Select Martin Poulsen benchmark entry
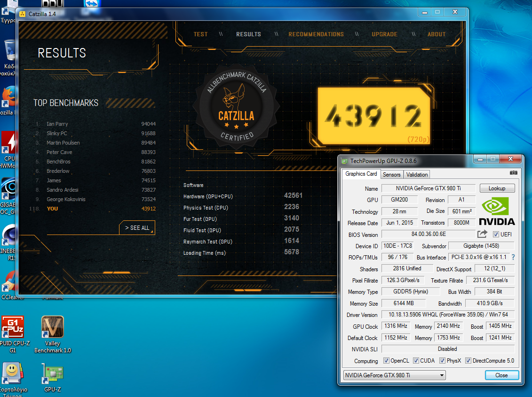The width and height of the screenshot is (532, 397). coord(95,143)
